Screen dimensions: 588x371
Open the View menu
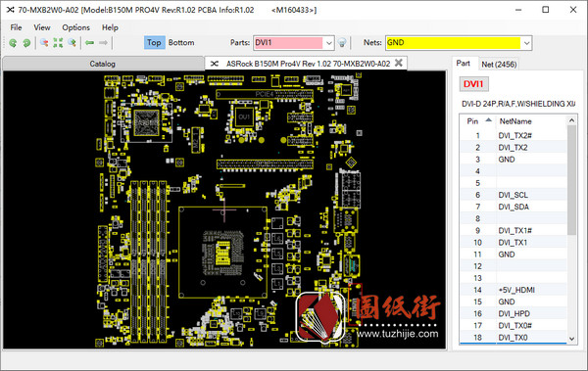42,27
